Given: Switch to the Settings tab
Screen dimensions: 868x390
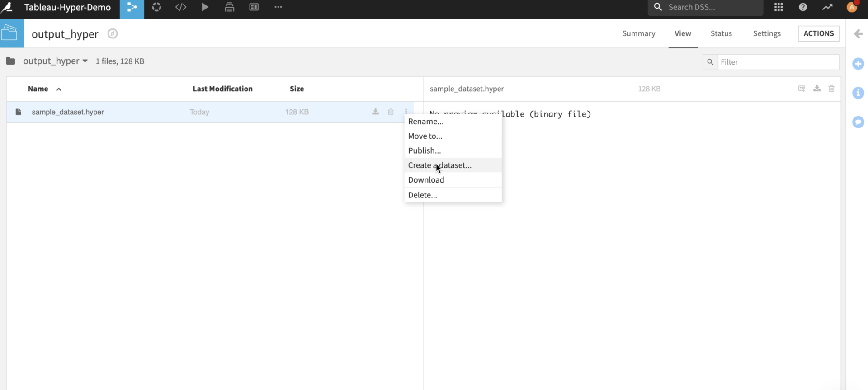Looking at the screenshot, I should pyautogui.click(x=767, y=33).
